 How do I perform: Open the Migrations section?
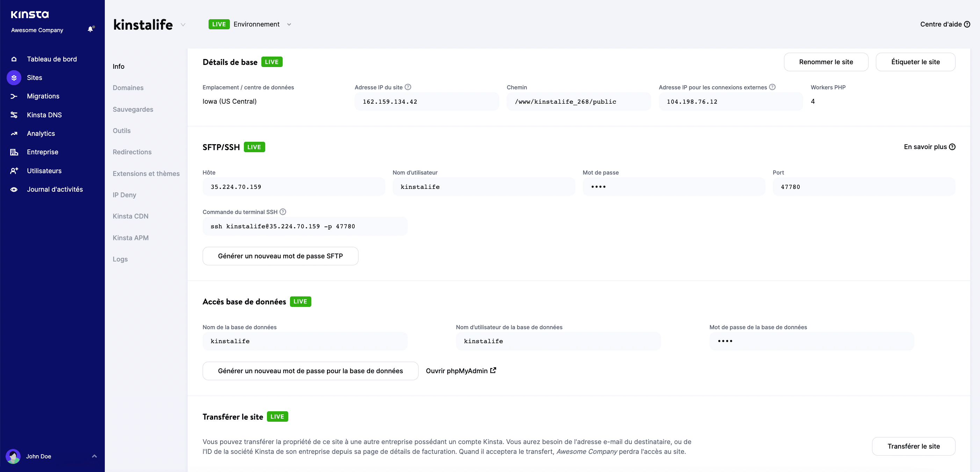point(43,96)
